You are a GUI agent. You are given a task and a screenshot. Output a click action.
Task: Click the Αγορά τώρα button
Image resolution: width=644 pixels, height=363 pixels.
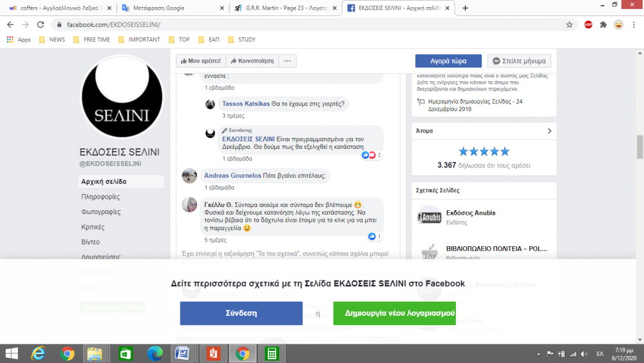pos(448,61)
